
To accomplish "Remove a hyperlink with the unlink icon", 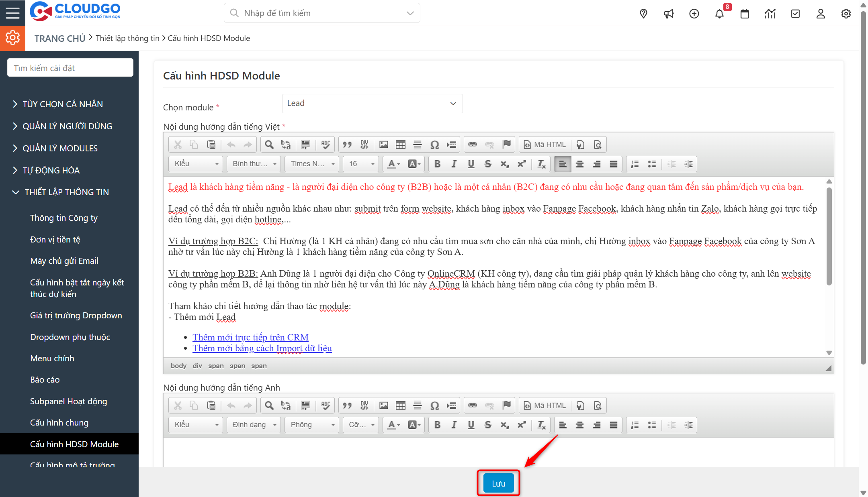I will [x=489, y=144].
